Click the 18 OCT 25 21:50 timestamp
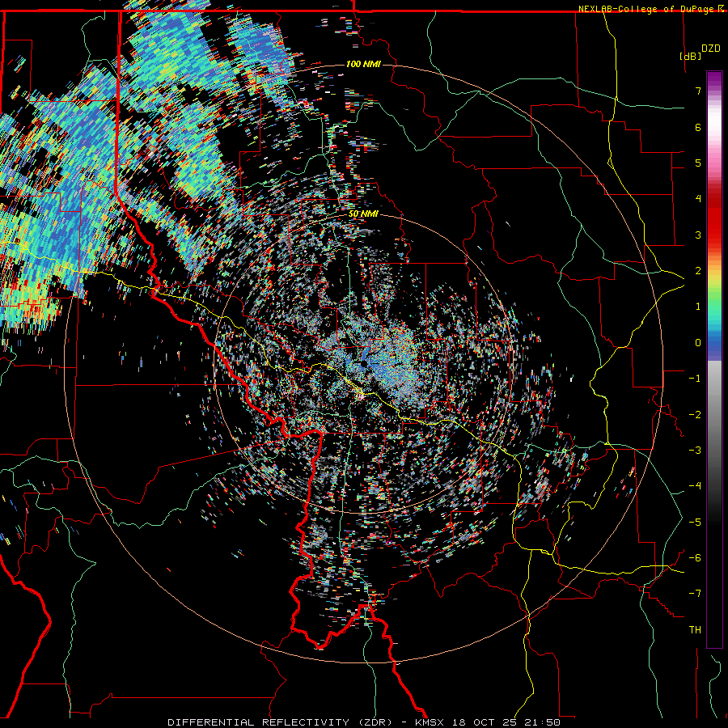 pyautogui.click(x=505, y=722)
